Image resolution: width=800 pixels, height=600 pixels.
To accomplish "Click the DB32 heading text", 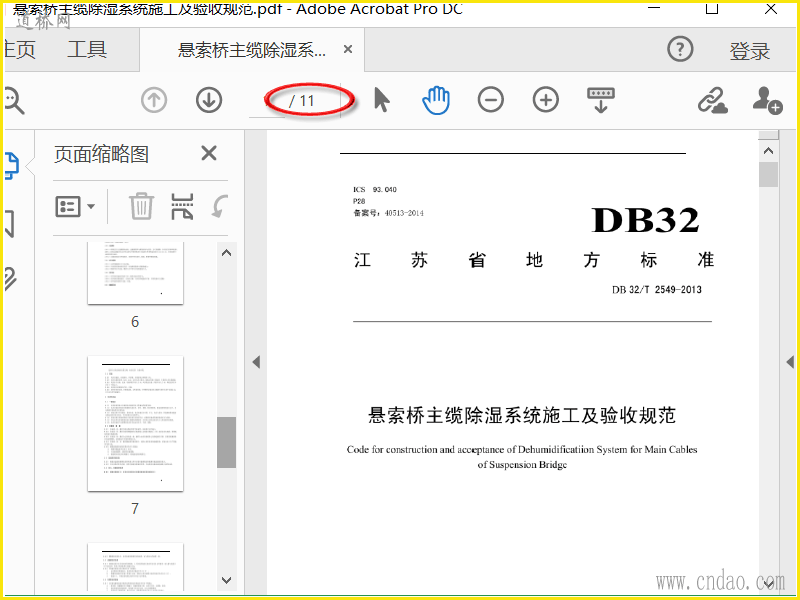I will point(645,220).
